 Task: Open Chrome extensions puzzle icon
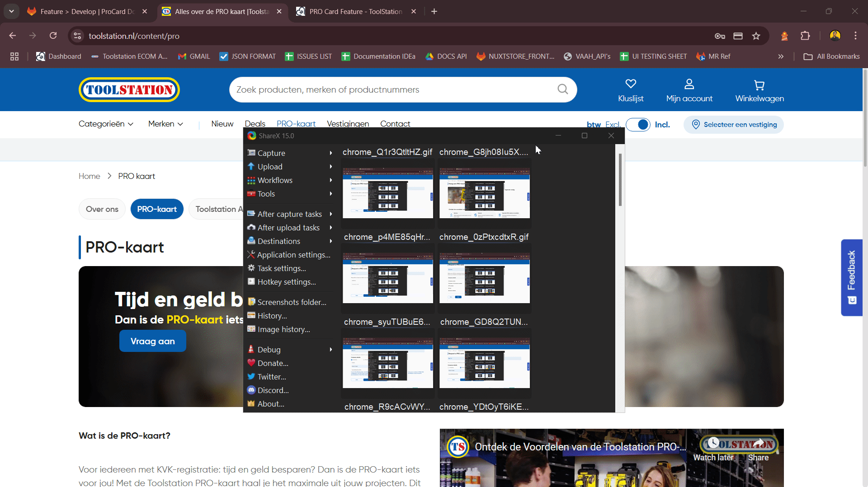tap(805, 36)
